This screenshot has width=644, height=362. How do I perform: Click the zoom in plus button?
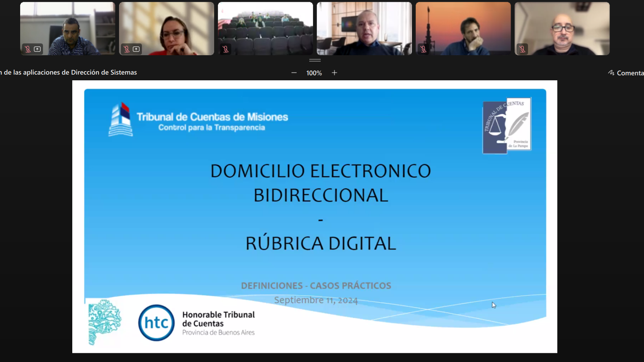[x=334, y=73]
